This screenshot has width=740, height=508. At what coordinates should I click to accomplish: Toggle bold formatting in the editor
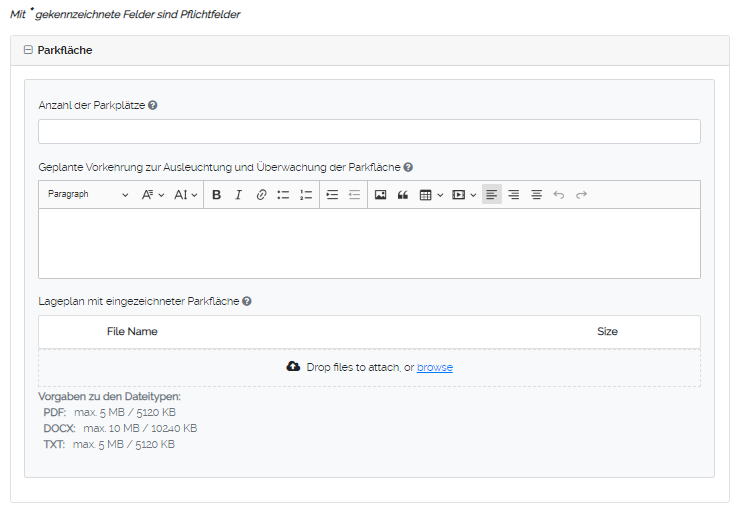(x=216, y=195)
